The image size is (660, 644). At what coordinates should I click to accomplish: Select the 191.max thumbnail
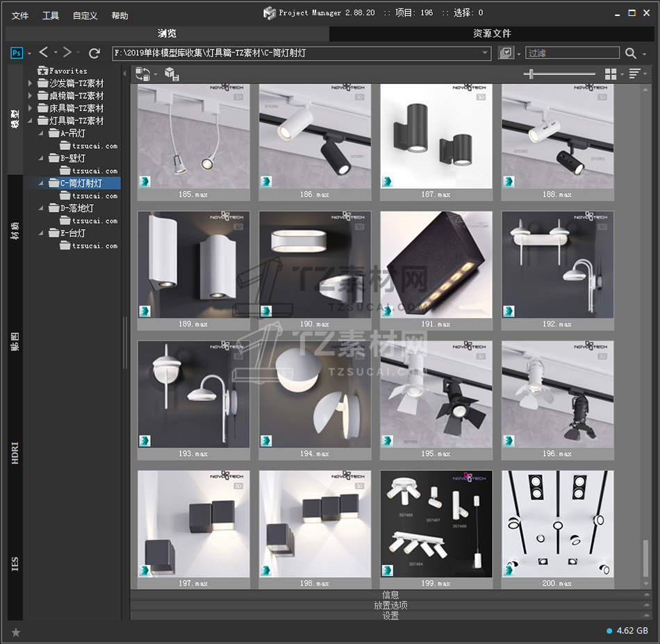click(436, 265)
